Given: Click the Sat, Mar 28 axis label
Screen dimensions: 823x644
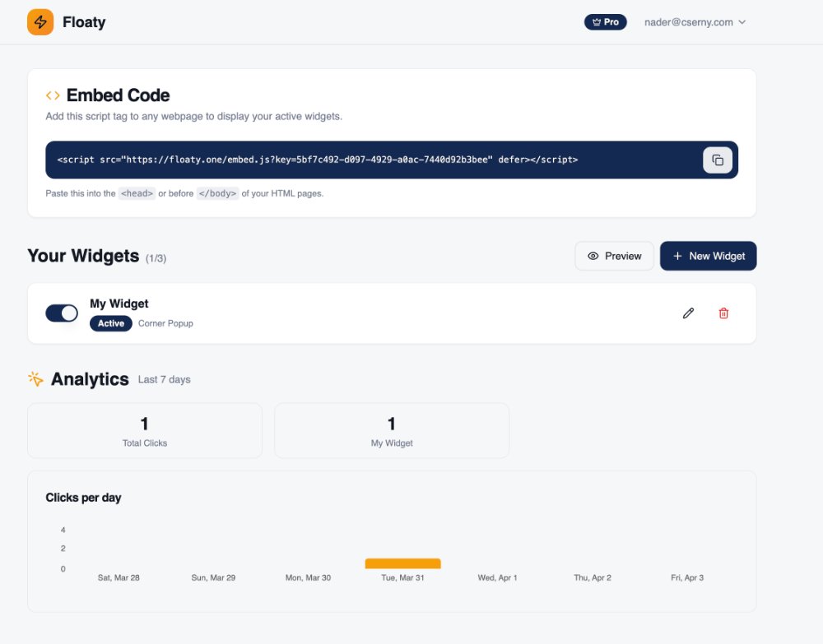Looking at the screenshot, I should (x=119, y=577).
